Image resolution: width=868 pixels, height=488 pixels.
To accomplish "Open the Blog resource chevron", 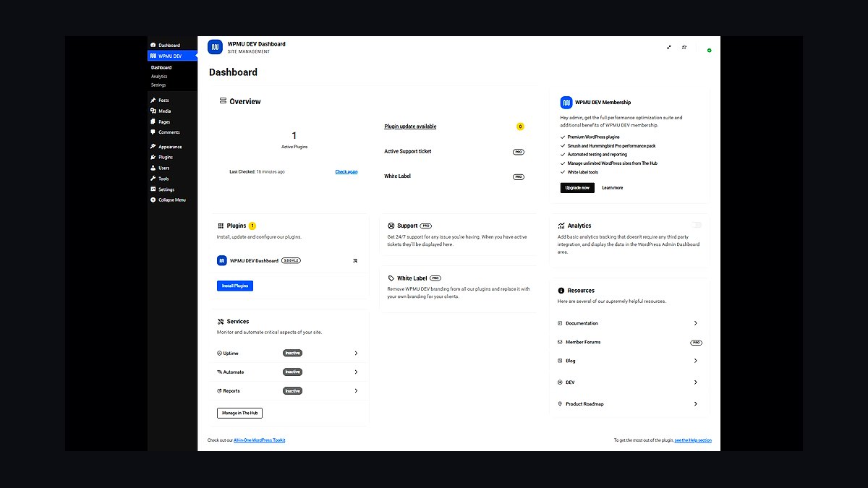I will click(696, 361).
